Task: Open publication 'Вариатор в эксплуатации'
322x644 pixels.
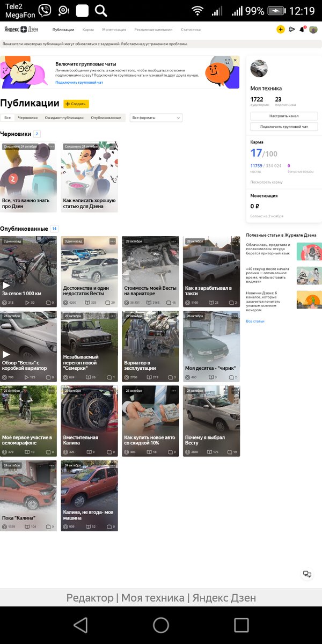Action: [150, 346]
